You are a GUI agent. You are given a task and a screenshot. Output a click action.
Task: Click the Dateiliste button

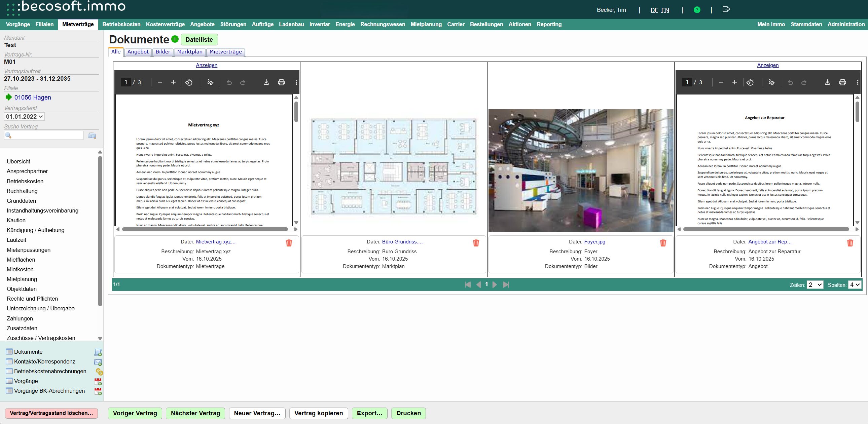coord(199,39)
